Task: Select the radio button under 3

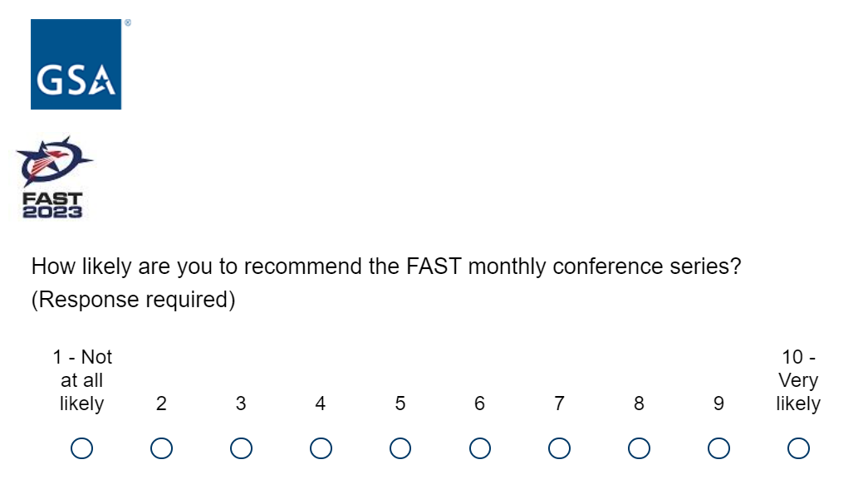Action: point(241,448)
